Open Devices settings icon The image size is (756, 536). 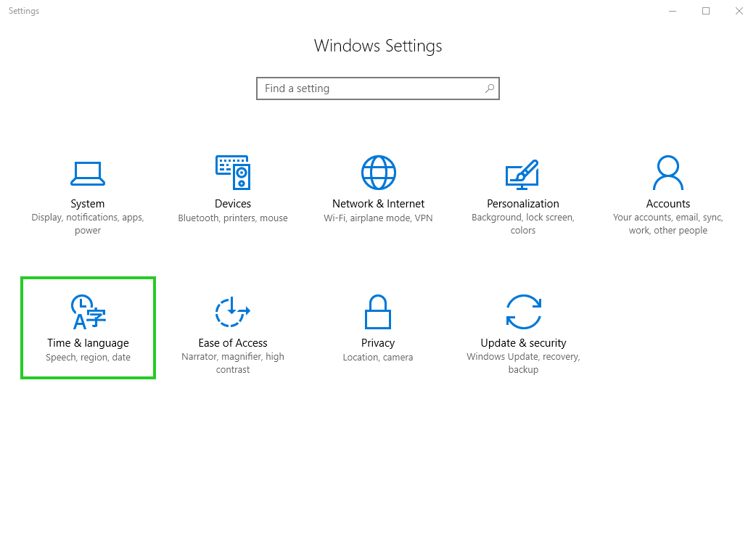tap(232, 173)
